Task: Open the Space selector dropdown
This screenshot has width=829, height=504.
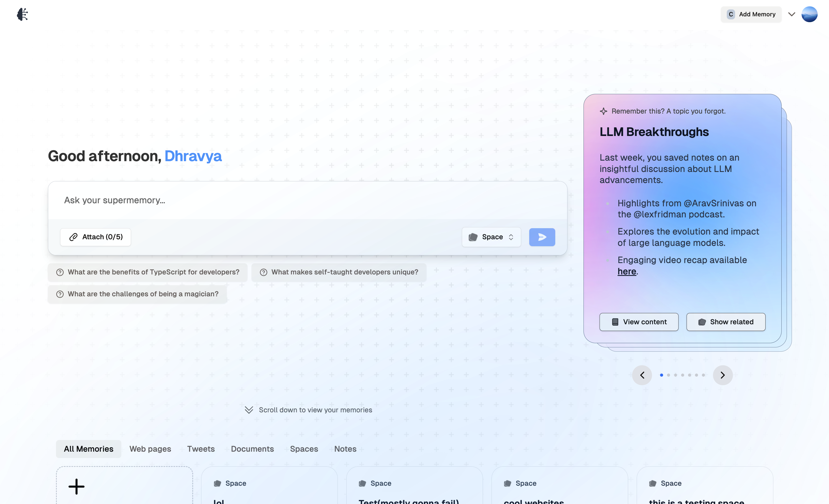Action: pos(491,237)
